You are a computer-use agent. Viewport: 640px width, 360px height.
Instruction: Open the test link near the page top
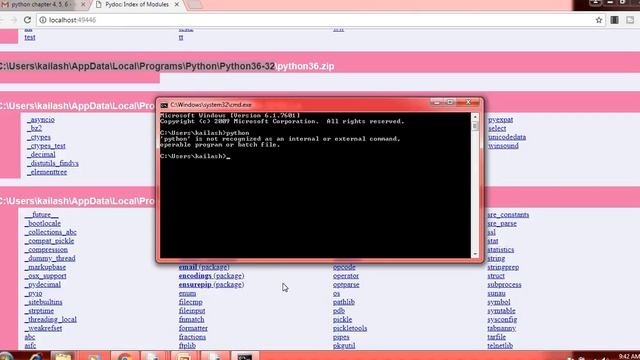[30, 37]
